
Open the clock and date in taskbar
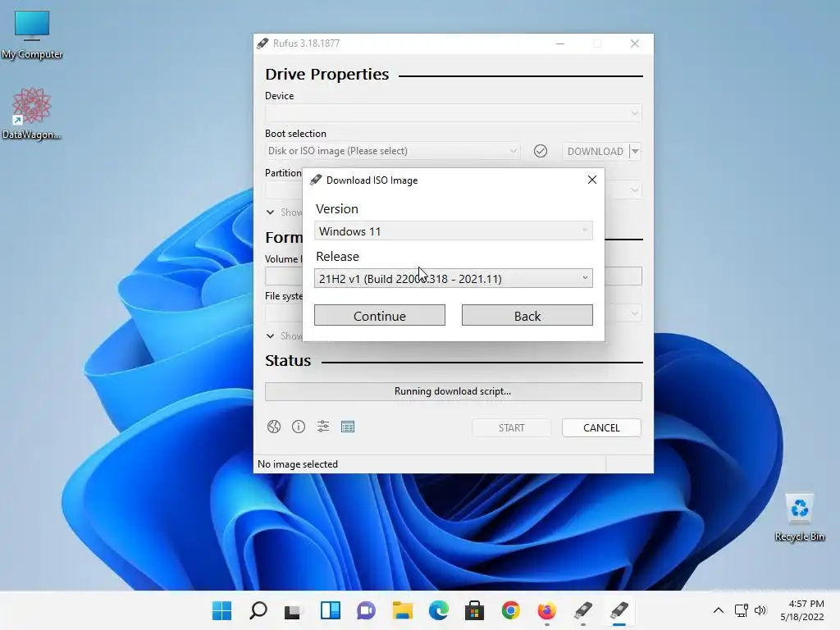coord(802,610)
